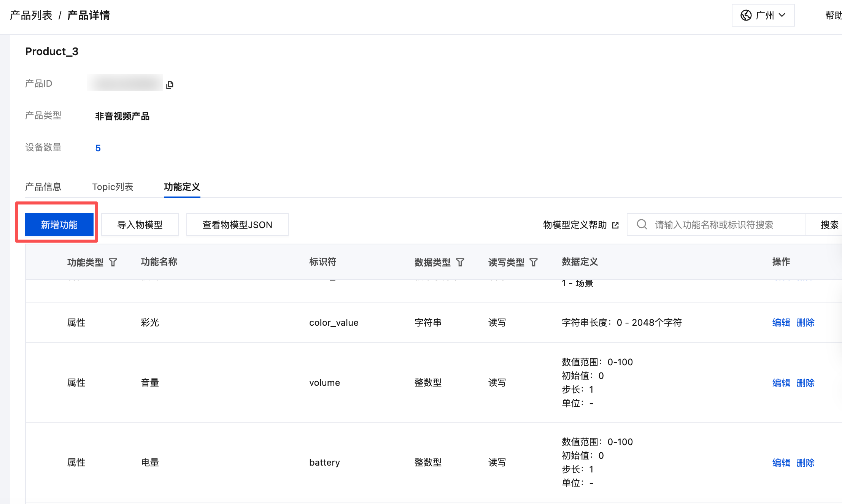Open 查看物模型JSON
842x504 pixels.
237,225
